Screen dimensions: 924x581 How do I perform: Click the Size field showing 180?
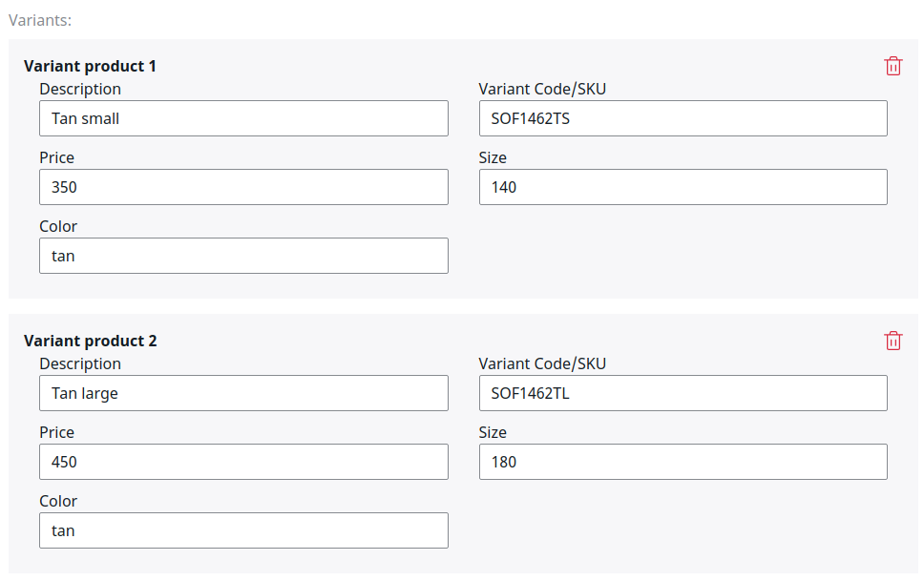click(682, 462)
